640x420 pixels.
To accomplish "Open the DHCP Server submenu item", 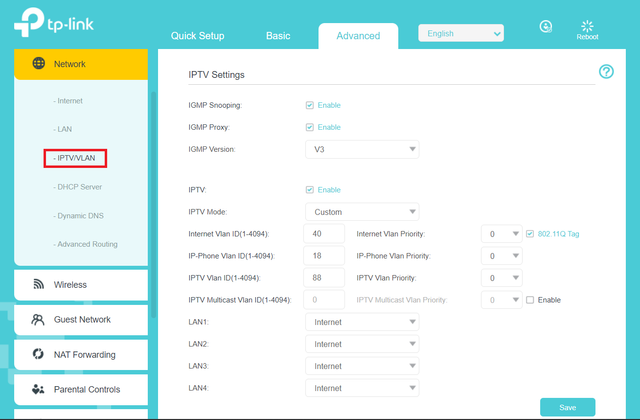I will 77,187.
